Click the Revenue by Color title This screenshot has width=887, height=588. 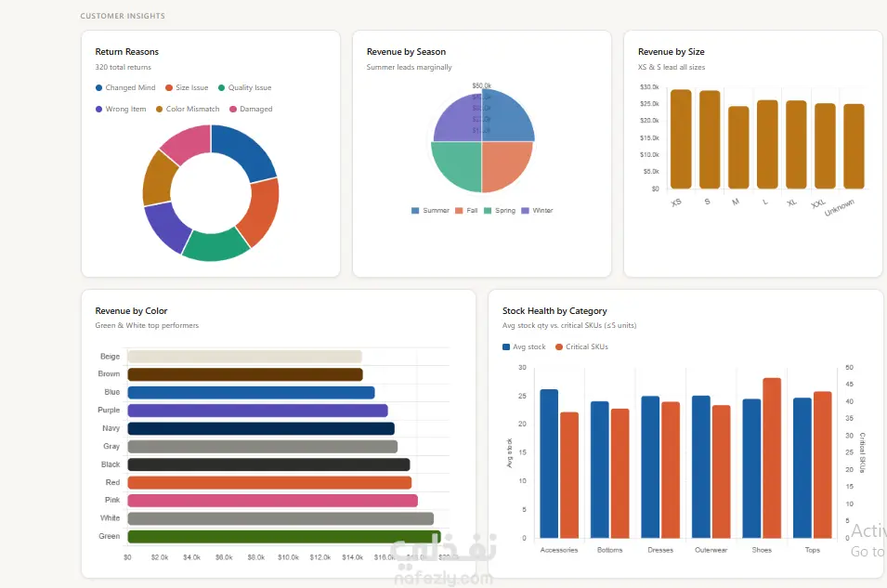tap(131, 310)
